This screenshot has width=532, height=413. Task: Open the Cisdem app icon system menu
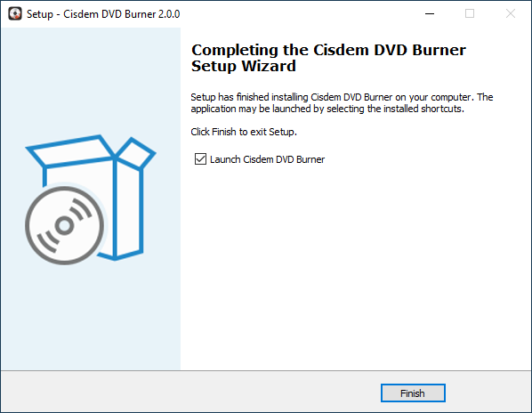pyautogui.click(x=15, y=13)
